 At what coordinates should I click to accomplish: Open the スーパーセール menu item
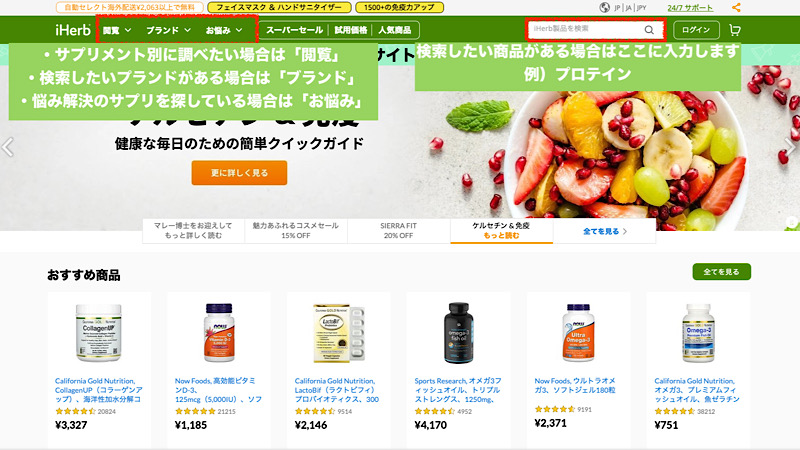294,30
